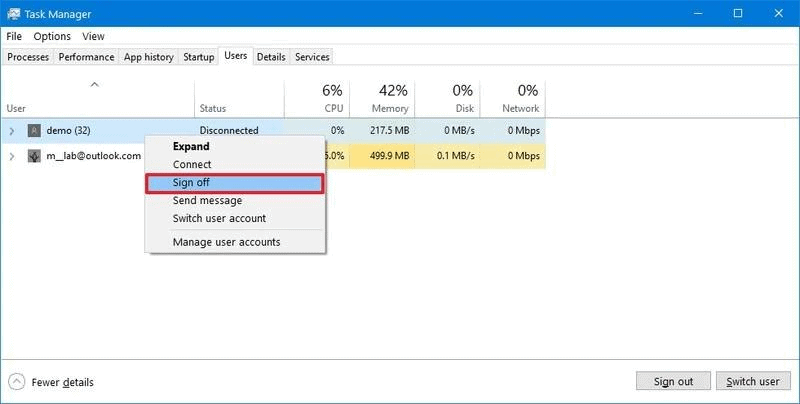800x404 pixels.
Task: Click the 499.9 MB memory value
Action: (x=390, y=156)
